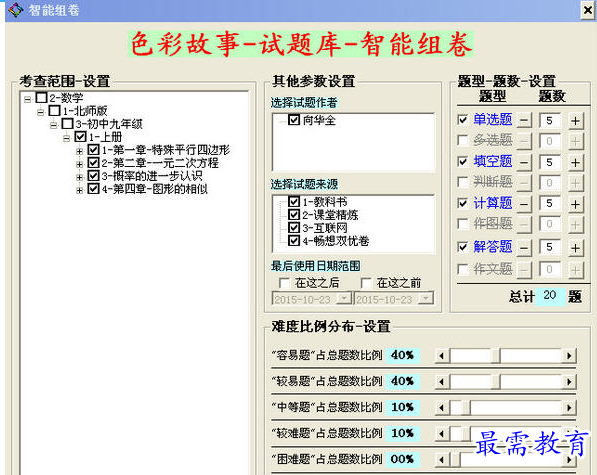Enable the 多选题 question type
597x475 pixels.
tap(463, 140)
